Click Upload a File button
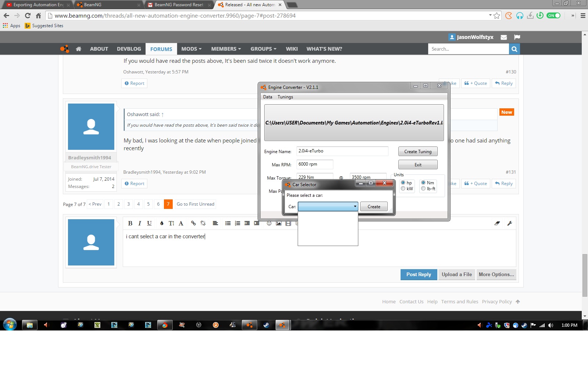Screen dimensions: 588x376 coord(457,274)
